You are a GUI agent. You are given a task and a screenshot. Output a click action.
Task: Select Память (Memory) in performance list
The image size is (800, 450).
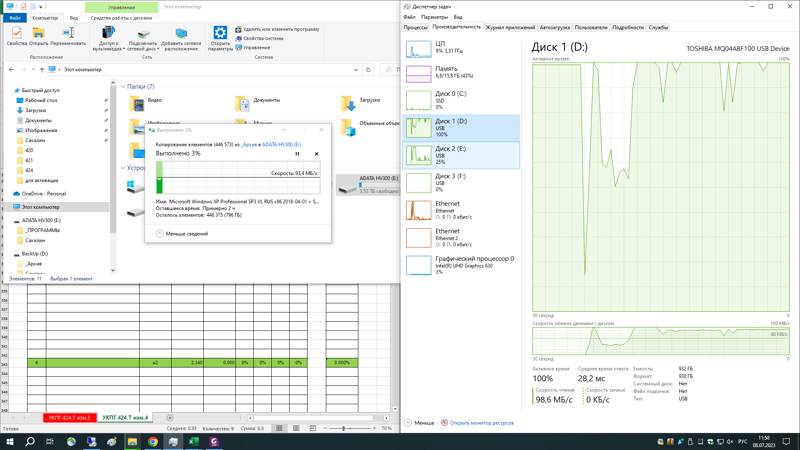(448, 72)
